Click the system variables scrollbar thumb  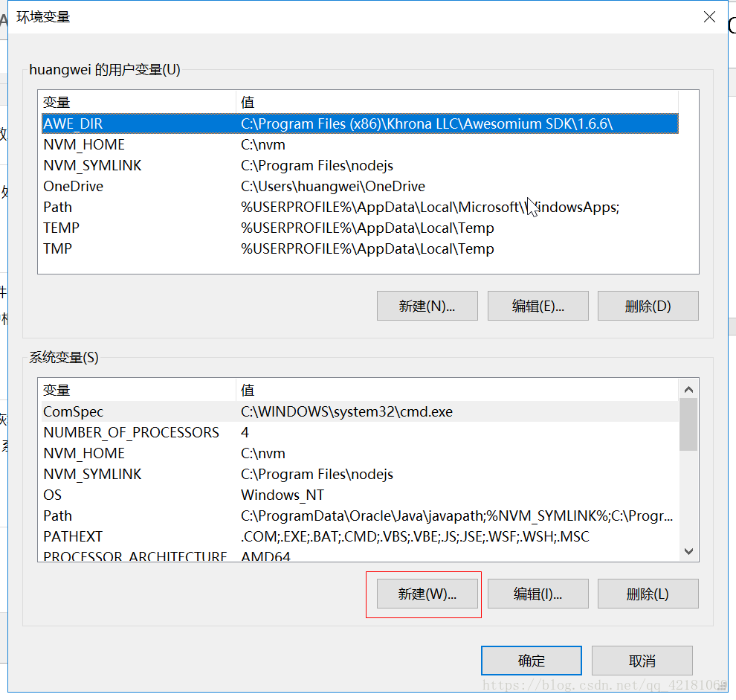tap(688, 424)
